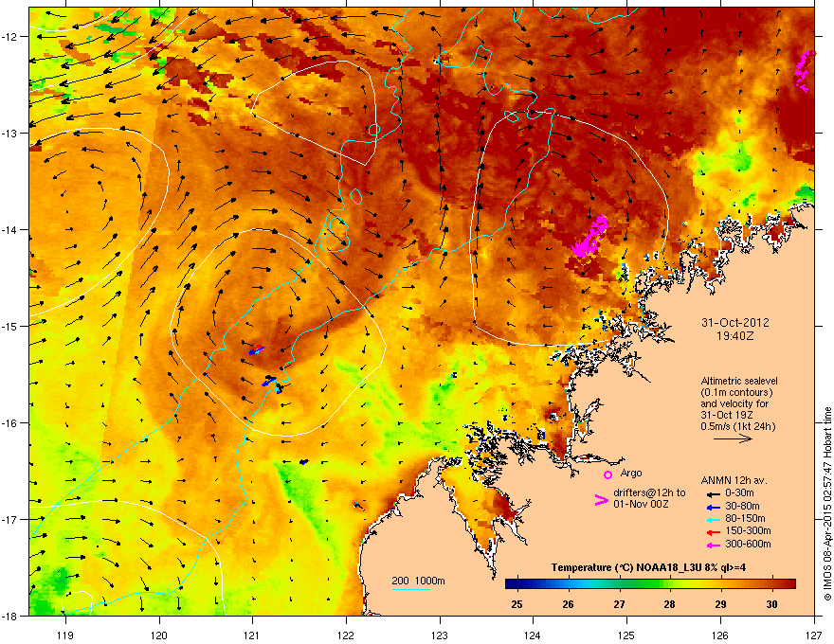
Task: Click latitude axis label '-13'
Action: click(x=9, y=133)
